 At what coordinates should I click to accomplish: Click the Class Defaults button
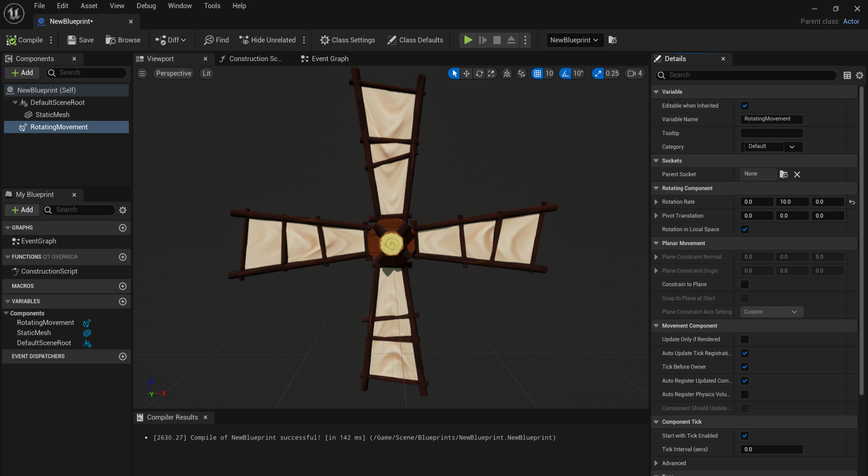coord(415,40)
